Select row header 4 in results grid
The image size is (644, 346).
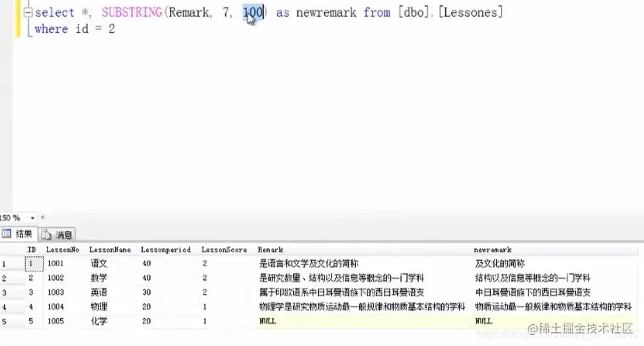tap(13, 307)
